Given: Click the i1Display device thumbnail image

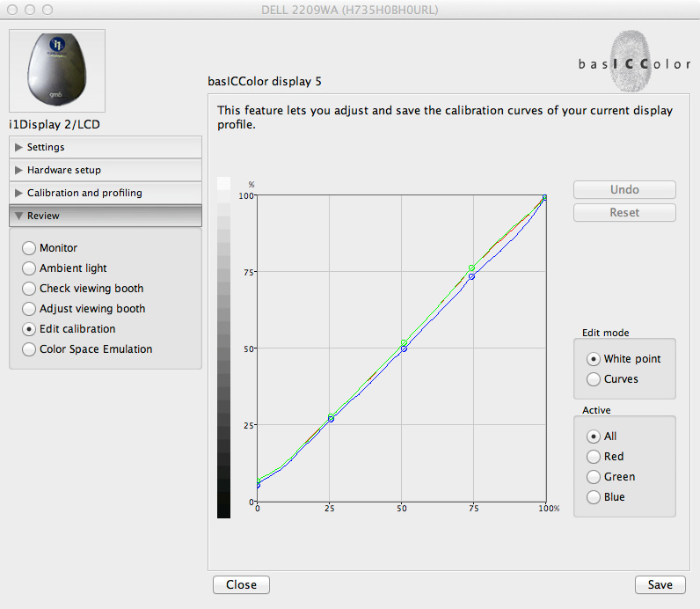Looking at the screenshot, I should point(57,70).
